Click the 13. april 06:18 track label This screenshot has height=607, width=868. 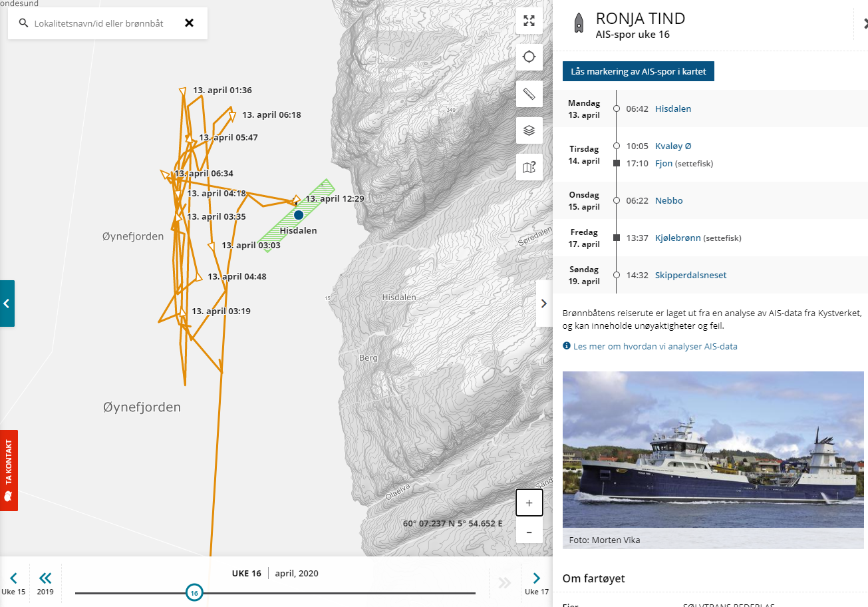click(271, 114)
